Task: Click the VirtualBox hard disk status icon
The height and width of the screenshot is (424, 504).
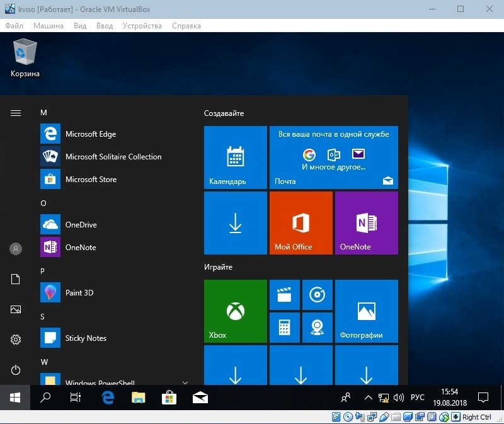Action: coord(336,417)
